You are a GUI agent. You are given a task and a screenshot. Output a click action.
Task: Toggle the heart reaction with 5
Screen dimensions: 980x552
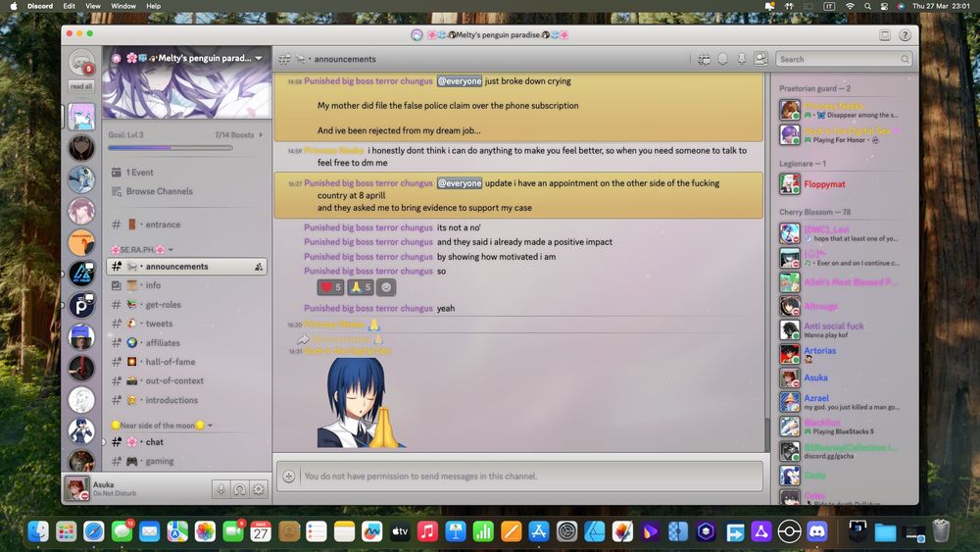pos(330,287)
